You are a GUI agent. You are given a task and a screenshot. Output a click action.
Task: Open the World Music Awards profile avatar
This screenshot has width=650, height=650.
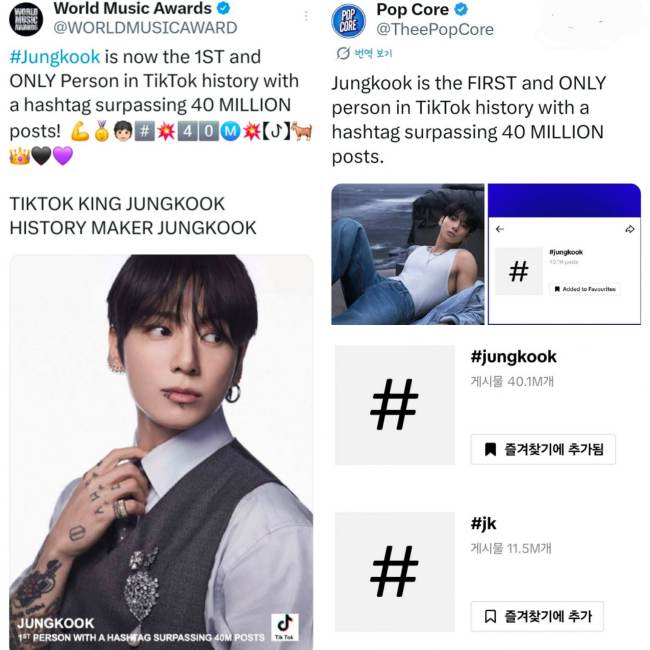point(26,19)
